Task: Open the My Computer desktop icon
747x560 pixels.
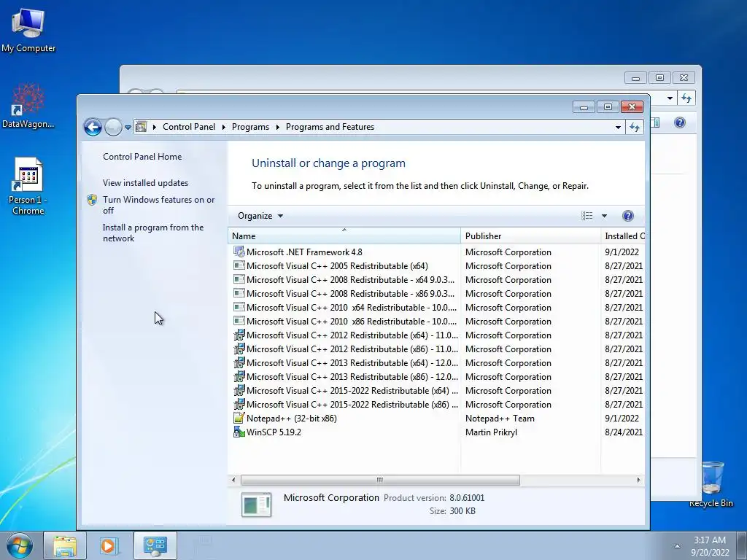Action: [x=28, y=29]
